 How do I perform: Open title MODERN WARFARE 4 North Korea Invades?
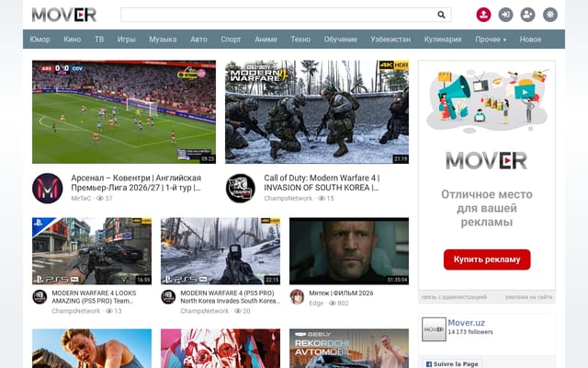231,296
